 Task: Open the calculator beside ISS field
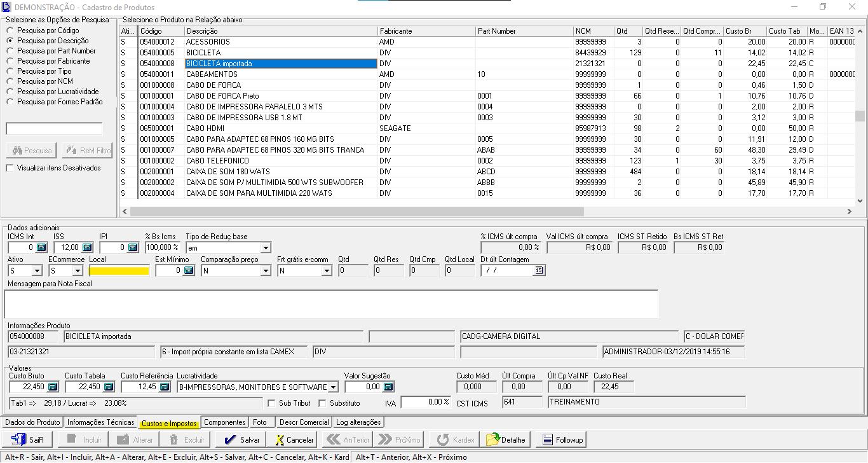click(x=87, y=247)
